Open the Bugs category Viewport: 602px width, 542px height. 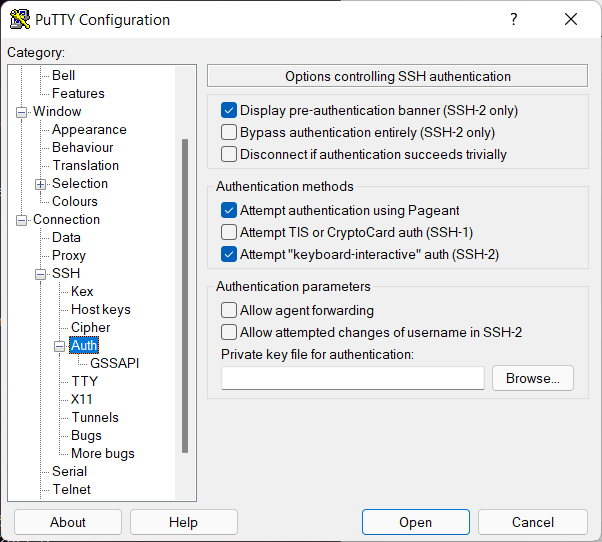click(x=86, y=436)
